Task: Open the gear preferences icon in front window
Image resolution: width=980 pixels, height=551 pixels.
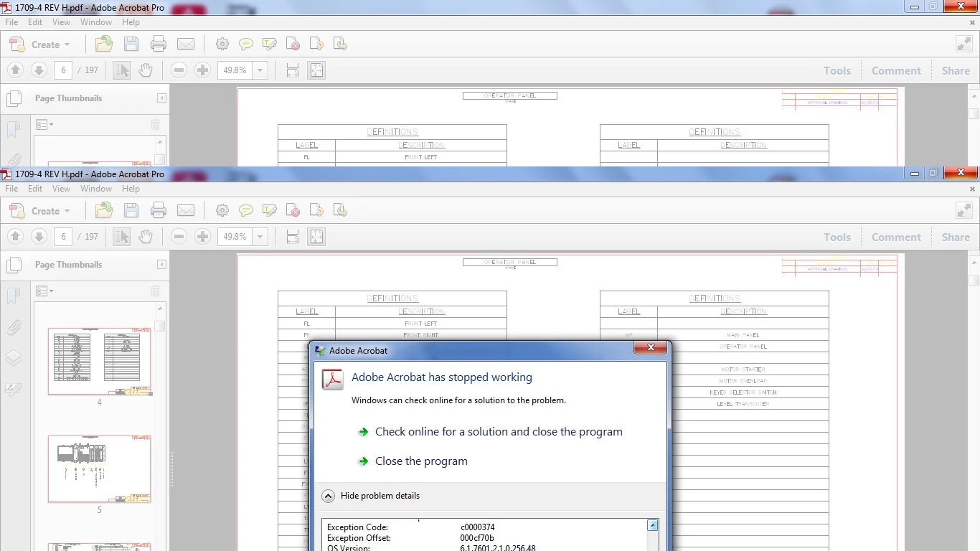Action: [x=222, y=211]
